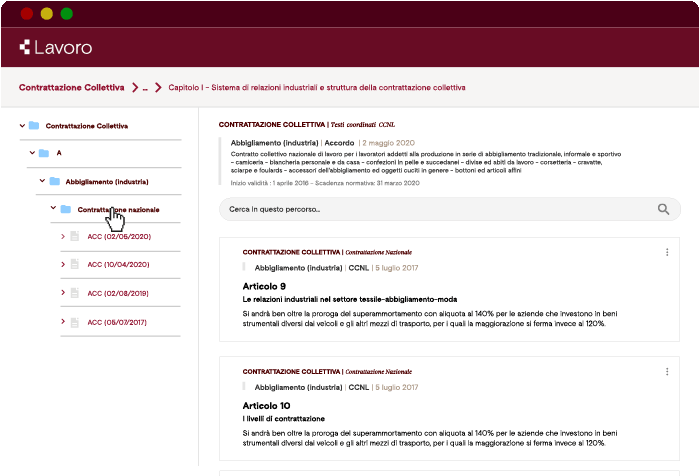Click the Lavoro logo icon
Image resolution: width=700 pixels, height=476 pixels.
tap(25, 47)
